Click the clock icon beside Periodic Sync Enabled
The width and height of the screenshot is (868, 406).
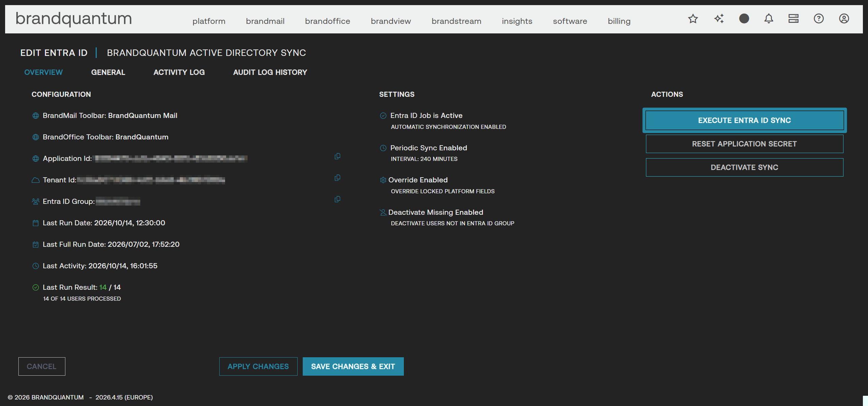click(x=383, y=148)
